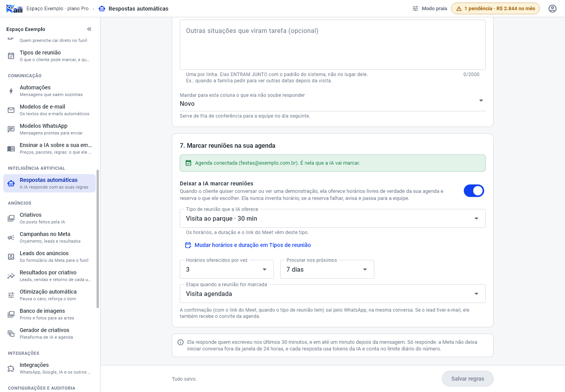Collapse the sidebar with double chevron icon
Viewport: 565px width, 392px height.
[89, 29]
